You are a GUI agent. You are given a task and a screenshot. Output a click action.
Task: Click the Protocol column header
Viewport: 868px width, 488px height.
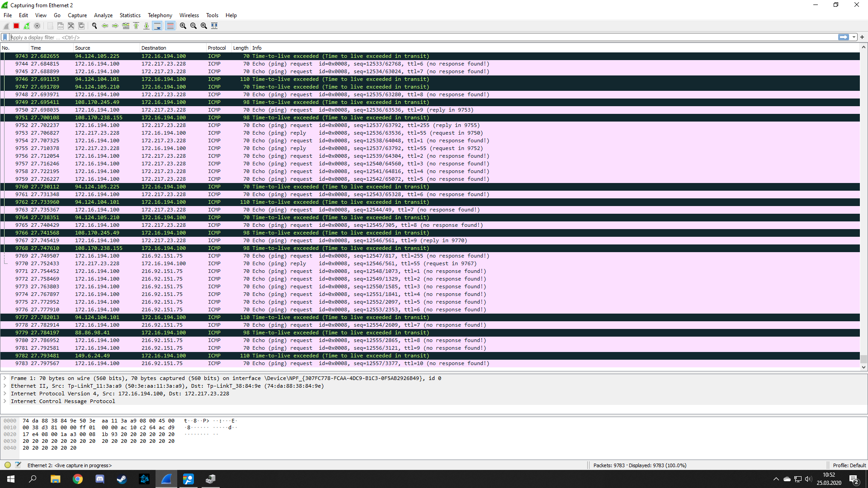coord(217,48)
